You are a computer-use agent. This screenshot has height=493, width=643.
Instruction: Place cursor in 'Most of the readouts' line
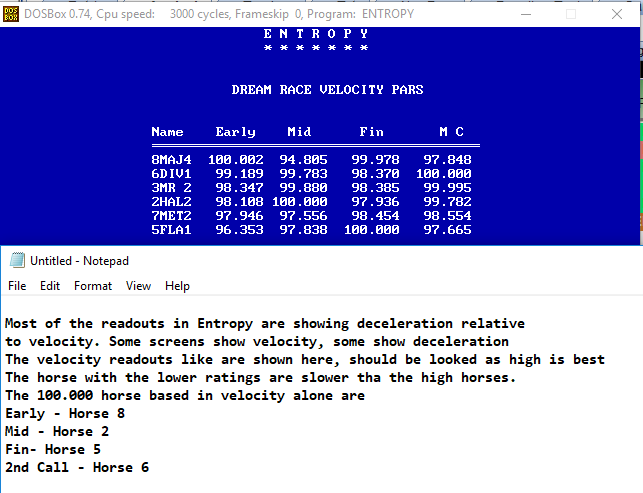pyautogui.click(x=265, y=323)
